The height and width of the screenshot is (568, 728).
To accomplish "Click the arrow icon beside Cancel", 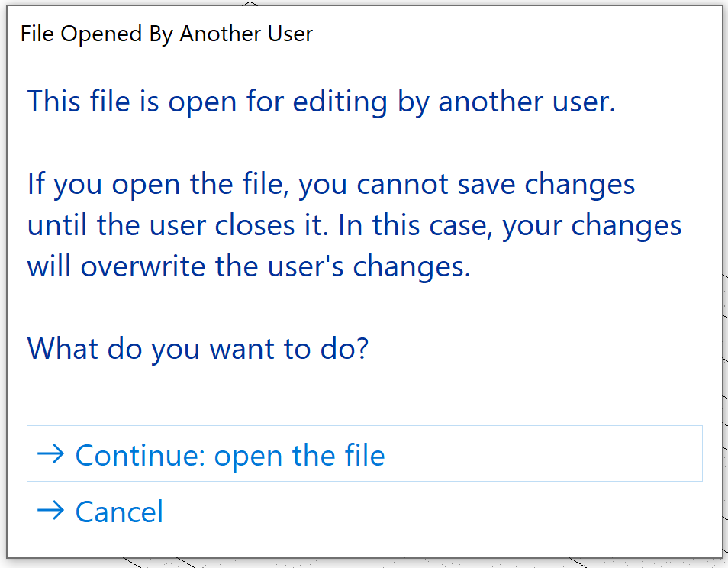I will click(x=50, y=511).
